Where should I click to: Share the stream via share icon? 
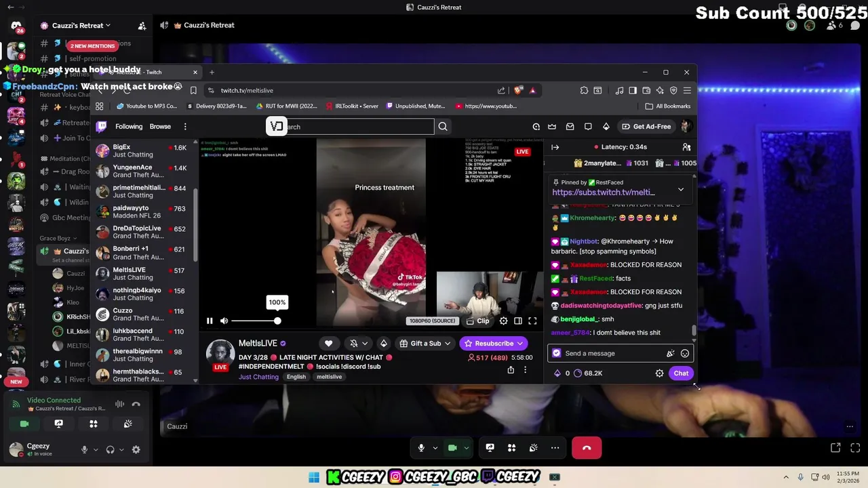pyautogui.click(x=511, y=370)
